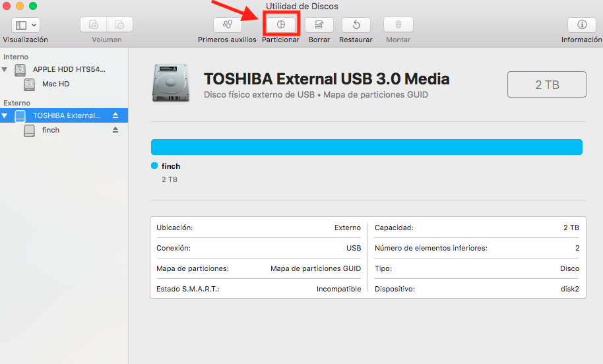Viewport: 603px width, 364px height.
Task: Click the Particionar pie icon
Action: click(281, 25)
